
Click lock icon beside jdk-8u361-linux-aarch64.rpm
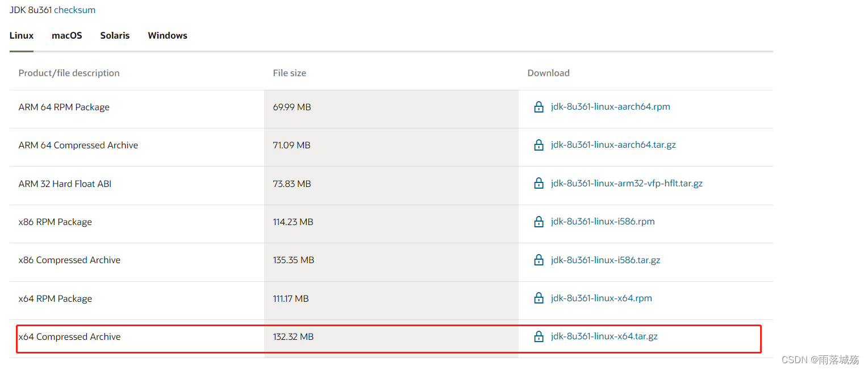point(539,107)
